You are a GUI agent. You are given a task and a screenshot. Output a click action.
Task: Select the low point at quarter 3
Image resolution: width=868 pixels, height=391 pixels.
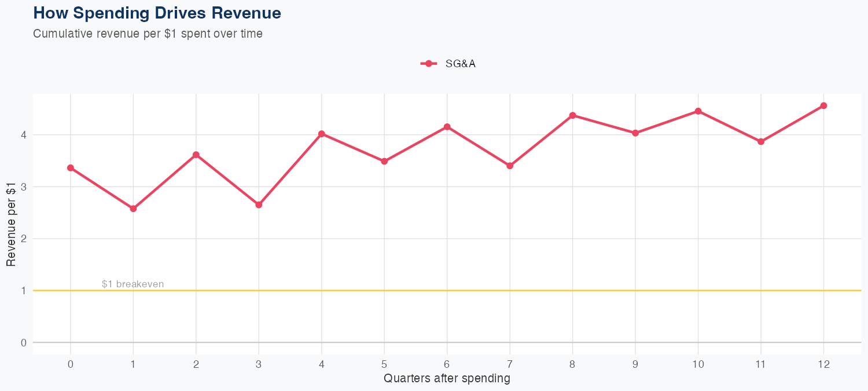(x=259, y=205)
